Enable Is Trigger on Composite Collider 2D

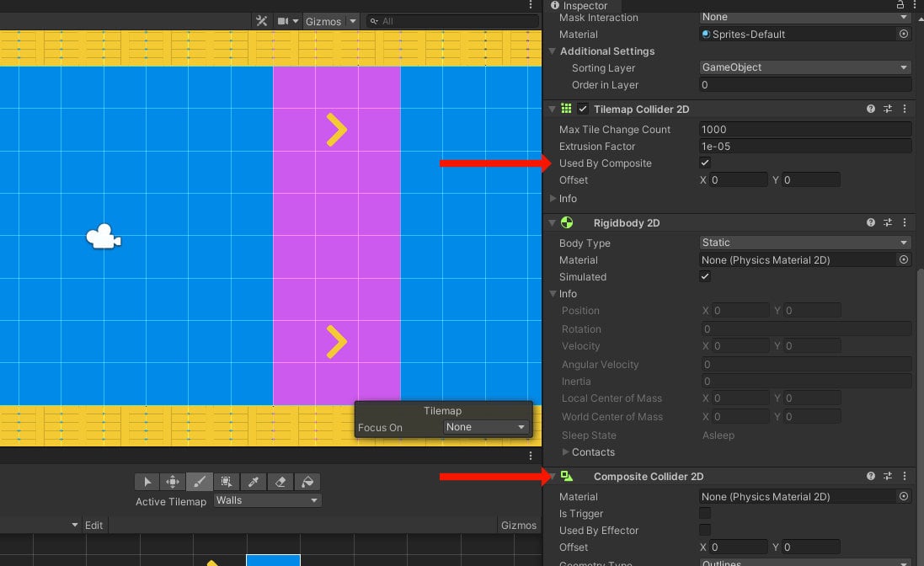705,513
